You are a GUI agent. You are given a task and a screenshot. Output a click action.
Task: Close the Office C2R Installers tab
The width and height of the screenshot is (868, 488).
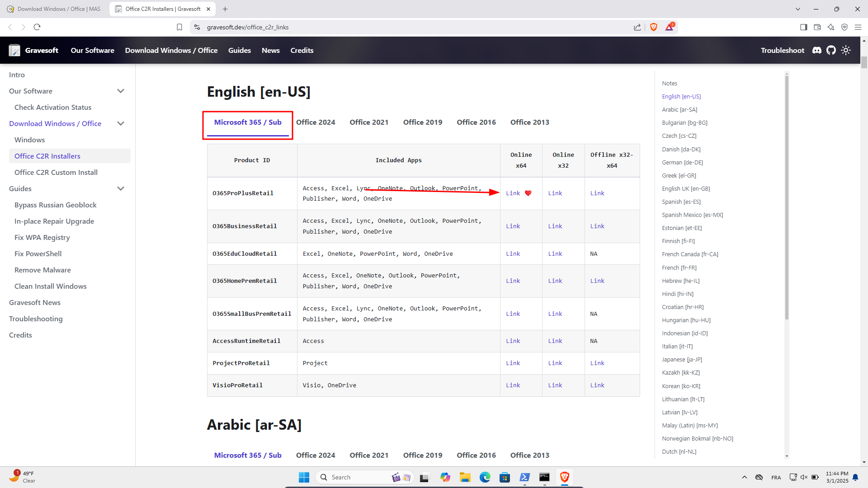click(208, 9)
